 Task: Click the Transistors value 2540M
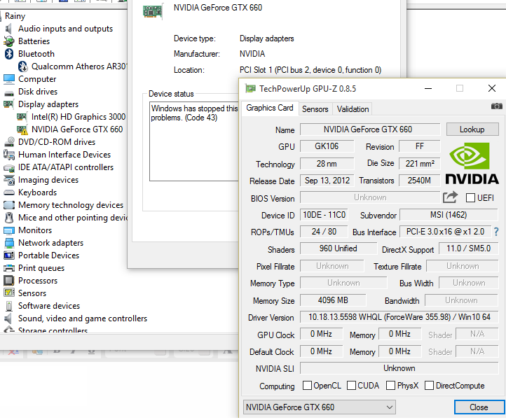click(419, 181)
